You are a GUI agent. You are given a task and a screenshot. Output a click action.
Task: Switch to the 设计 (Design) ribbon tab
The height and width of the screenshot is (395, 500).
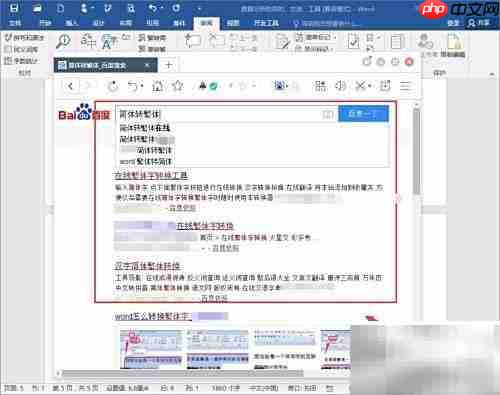(x=98, y=23)
